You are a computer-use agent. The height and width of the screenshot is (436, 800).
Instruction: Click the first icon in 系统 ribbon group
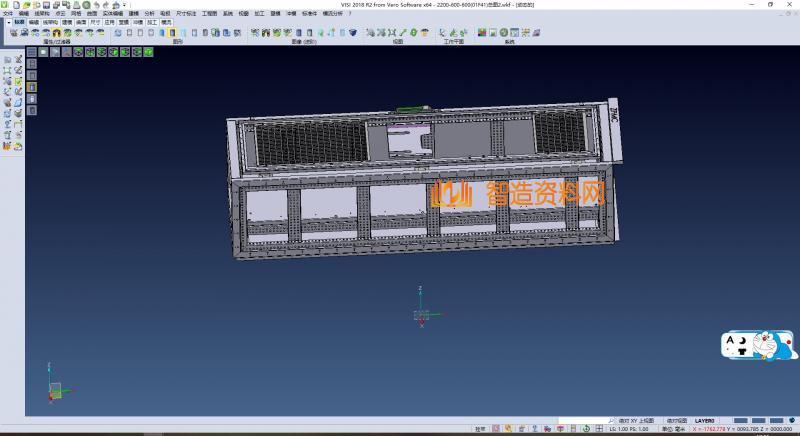click(481, 32)
